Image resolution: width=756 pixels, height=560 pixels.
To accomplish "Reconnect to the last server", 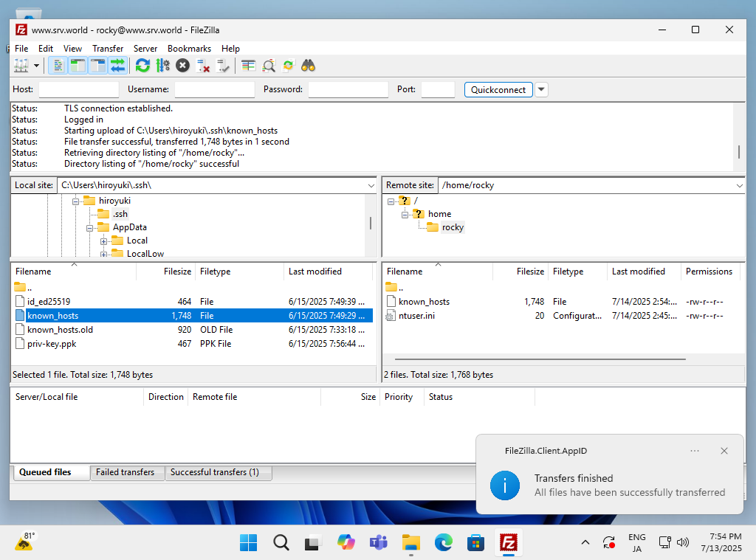I will click(223, 66).
